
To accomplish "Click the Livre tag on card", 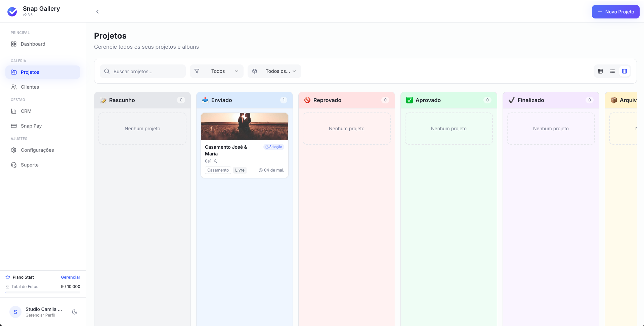I will point(240,170).
